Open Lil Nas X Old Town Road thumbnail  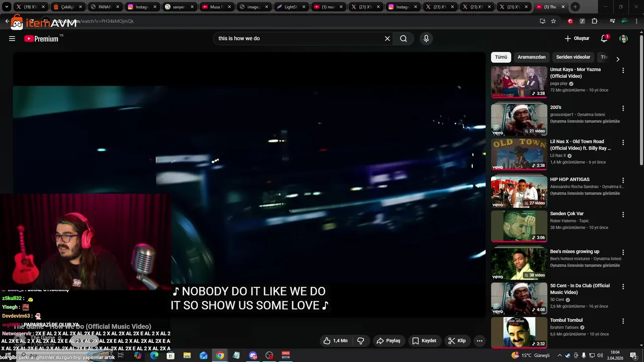click(x=519, y=154)
